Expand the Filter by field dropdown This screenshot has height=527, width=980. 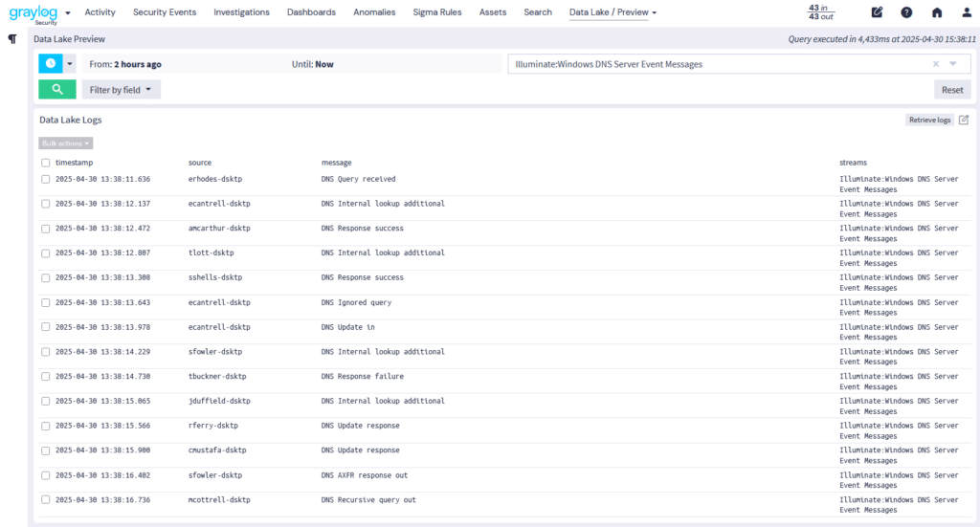click(121, 89)
